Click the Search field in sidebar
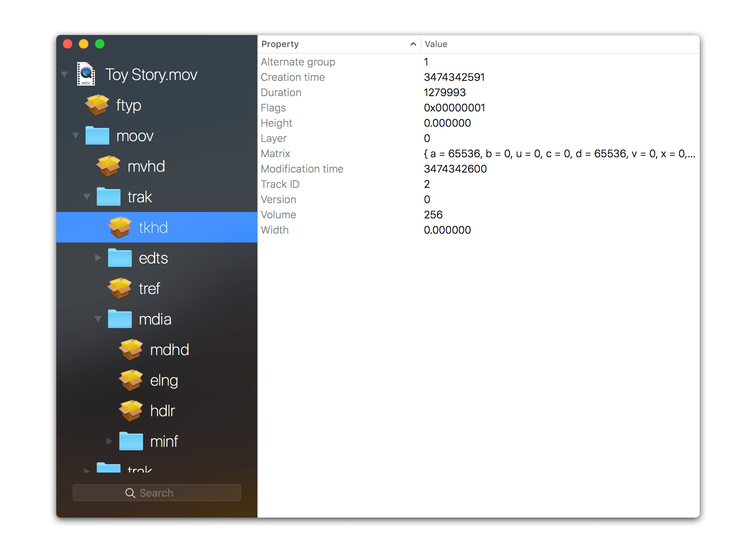Screen dimensions: 756x557 point(157,493)
